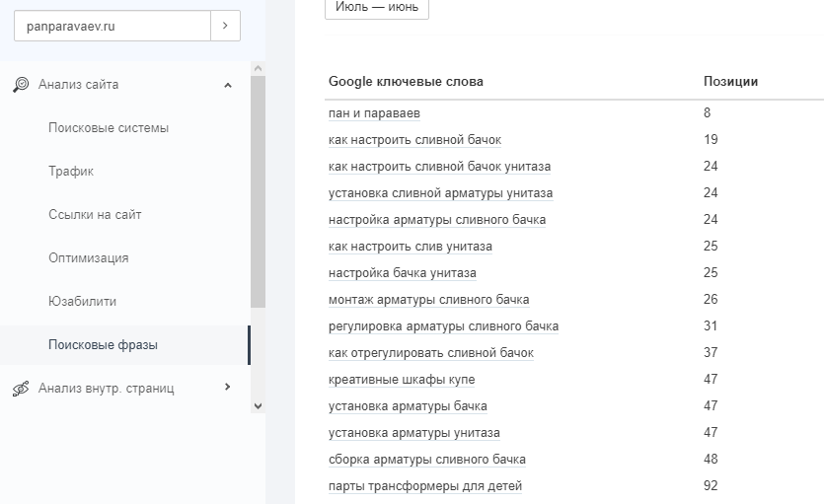Open Поисковые фразы sidebar item

click(103, 345)
